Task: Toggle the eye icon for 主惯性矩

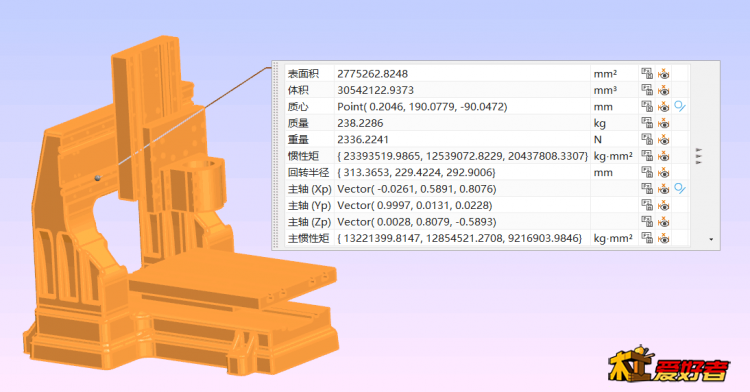Action: tap(663, 238)
